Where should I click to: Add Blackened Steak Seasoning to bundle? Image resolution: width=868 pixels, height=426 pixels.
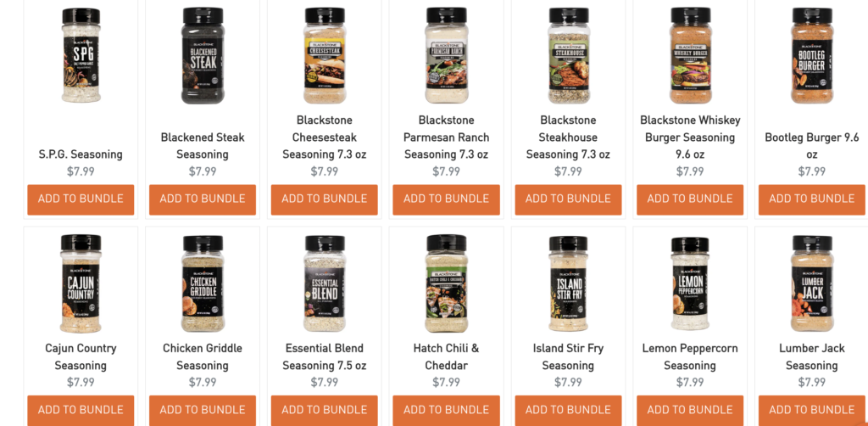click(x=203, y=199)
